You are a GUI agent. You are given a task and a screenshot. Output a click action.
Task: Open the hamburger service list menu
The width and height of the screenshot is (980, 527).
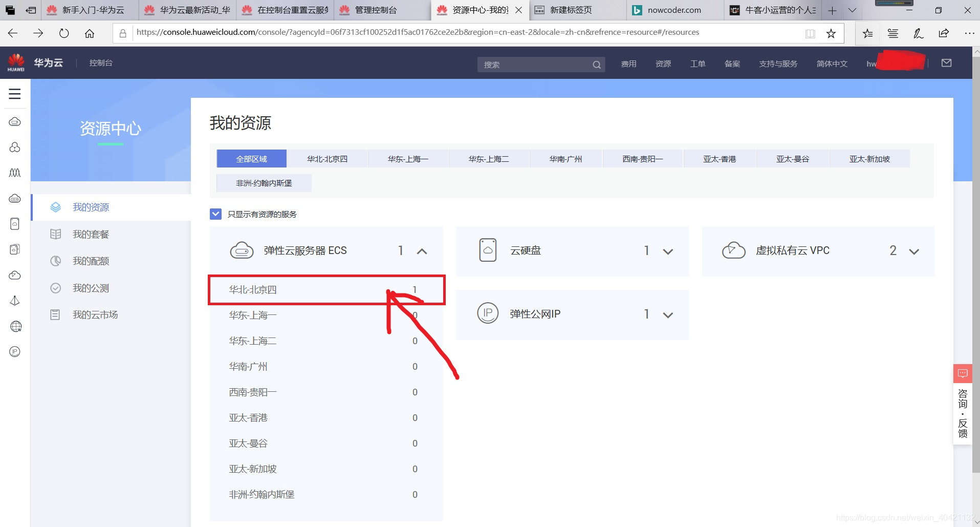tap(15, 94)
